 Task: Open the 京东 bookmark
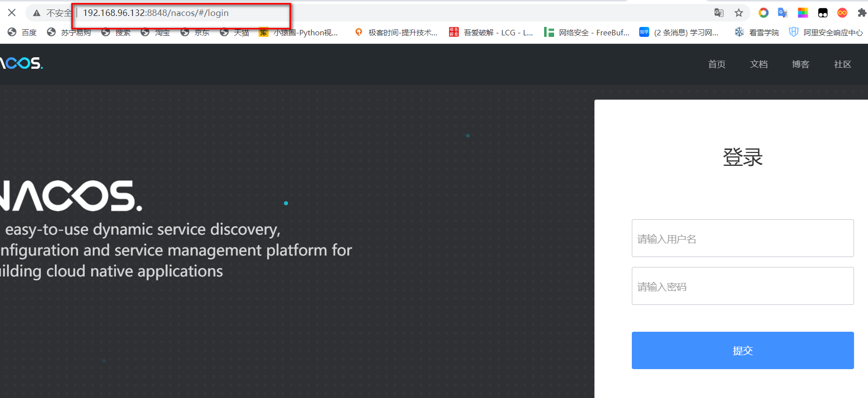195,32
